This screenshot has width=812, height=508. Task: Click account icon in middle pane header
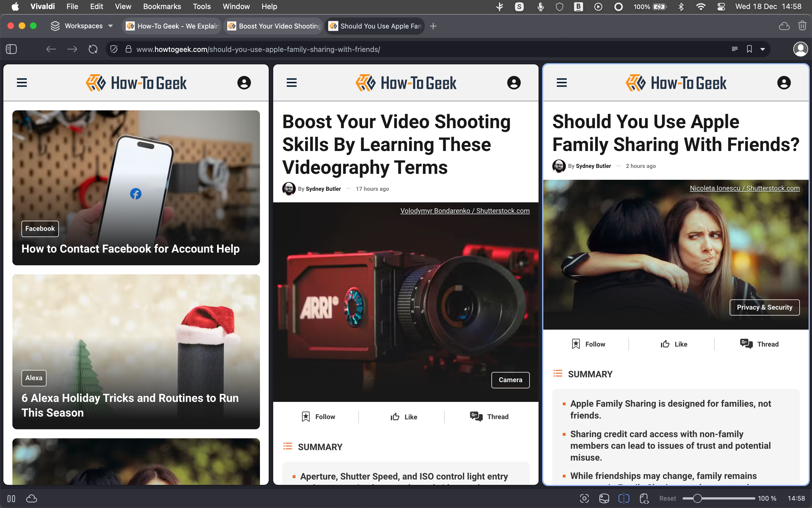tap(514, 83)
